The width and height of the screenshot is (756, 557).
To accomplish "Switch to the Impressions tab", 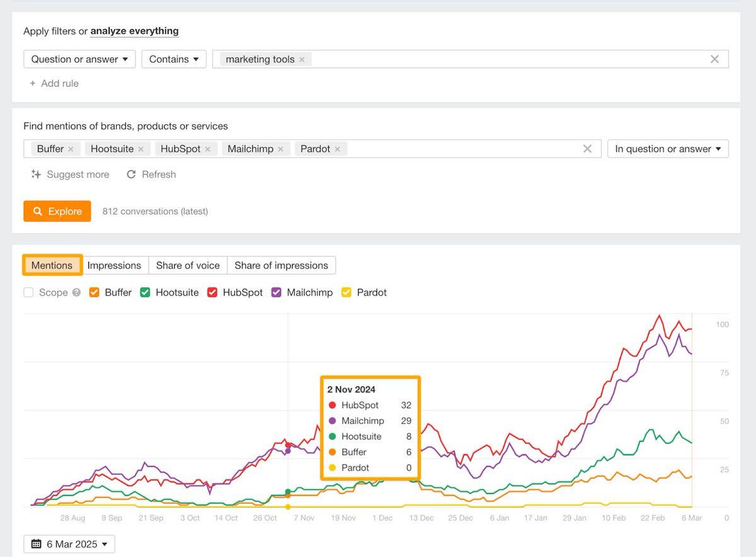I will (x=114, y=265).
